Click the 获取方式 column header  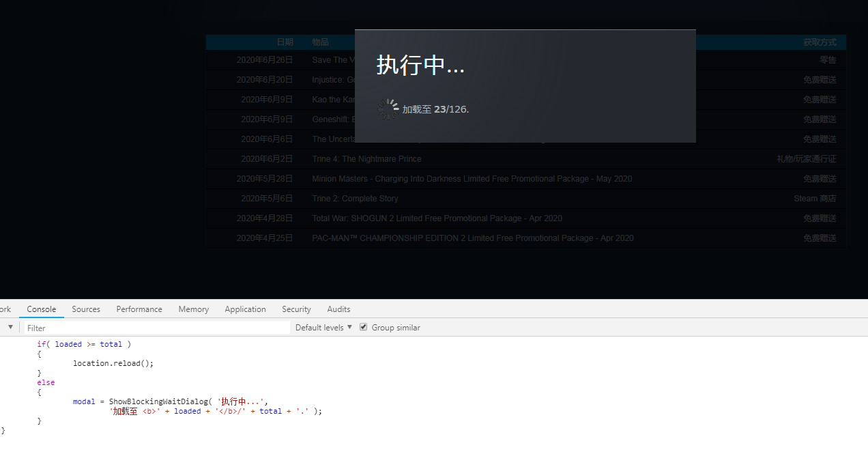tap(820, 42)
